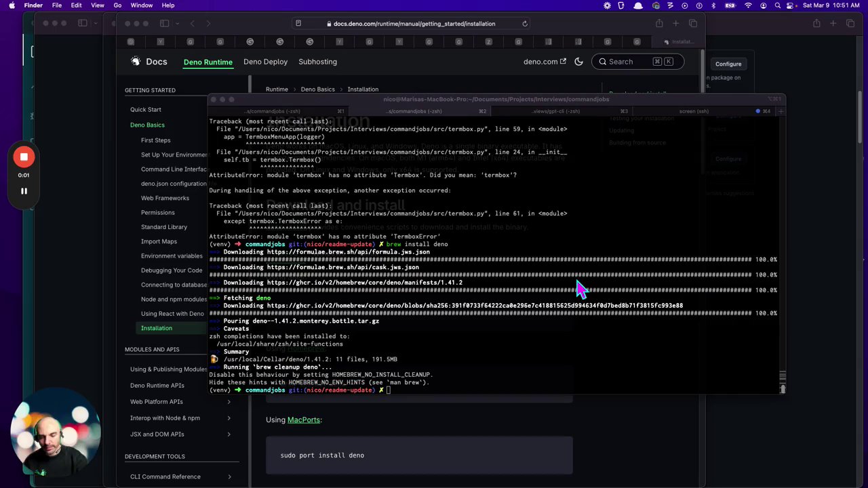Open the View menu
This screenshot has height=488, width=868.
point(98,5)
